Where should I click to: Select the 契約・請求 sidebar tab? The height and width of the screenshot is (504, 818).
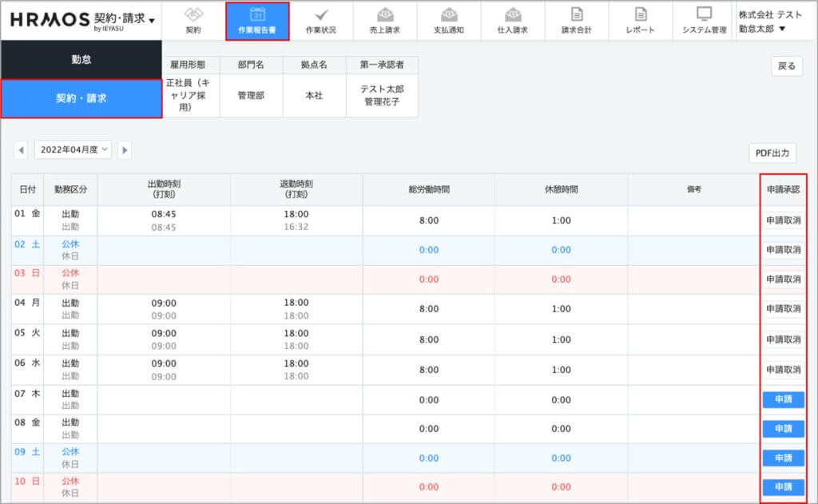tap(81, 99)
